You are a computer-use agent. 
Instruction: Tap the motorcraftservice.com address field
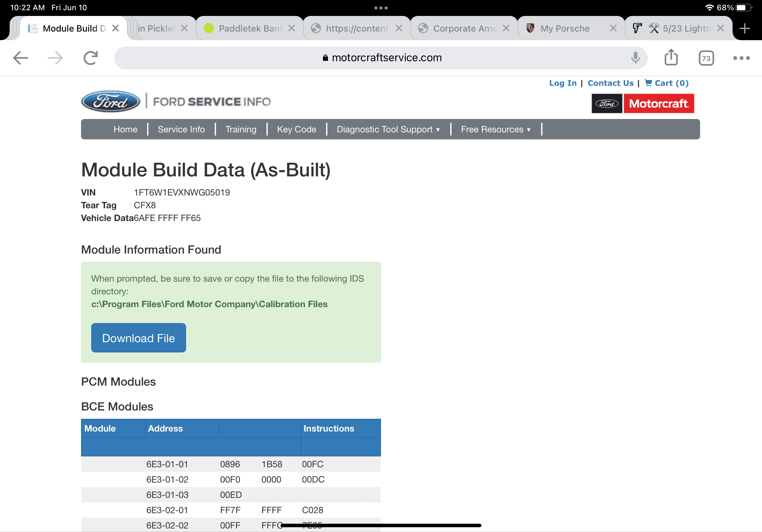tap(382, 58)
